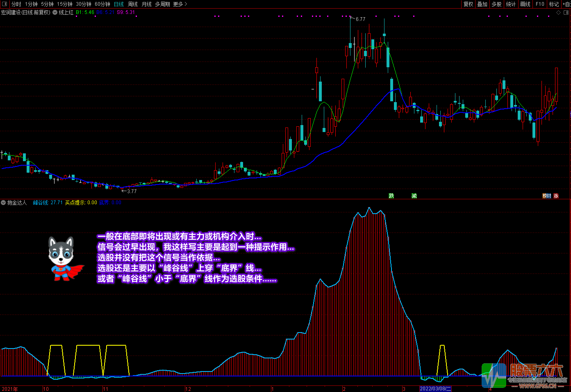
Task: Click the green 减 marker icon
Action: 414,196
